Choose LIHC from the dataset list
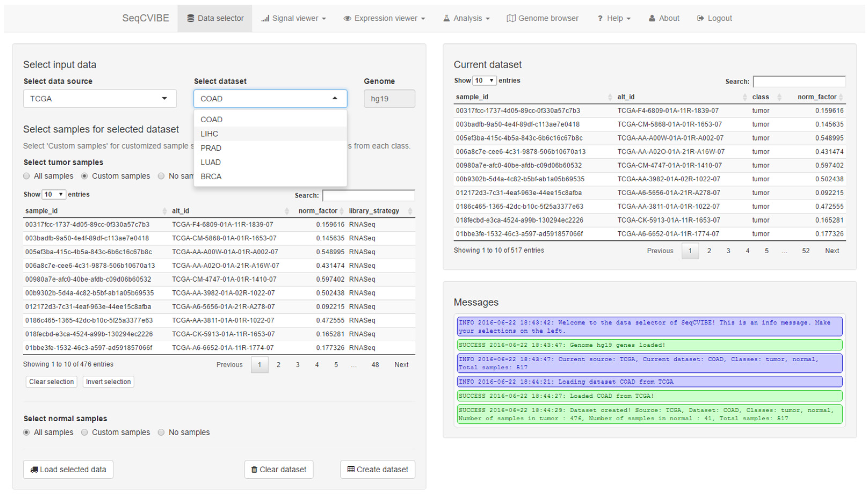The image size is (868, 494). tap(209, 134)
